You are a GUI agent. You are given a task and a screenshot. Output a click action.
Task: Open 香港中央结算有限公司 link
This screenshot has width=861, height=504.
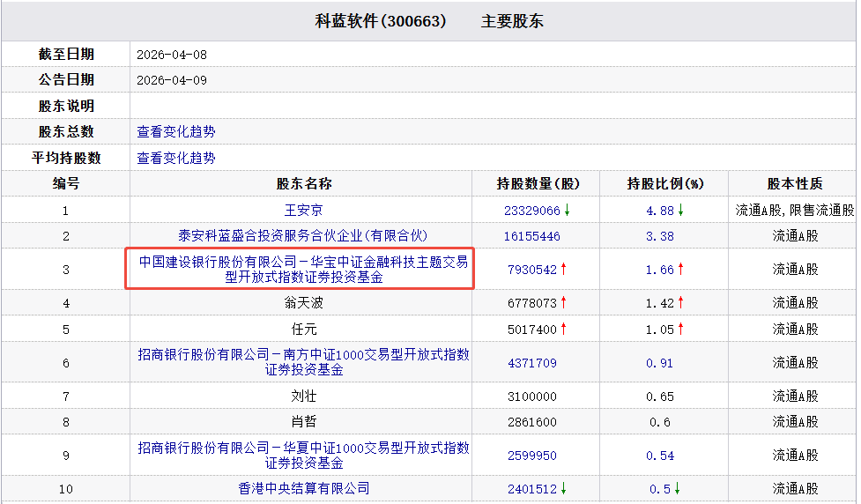pyautogui.click(x=304, y=488)
